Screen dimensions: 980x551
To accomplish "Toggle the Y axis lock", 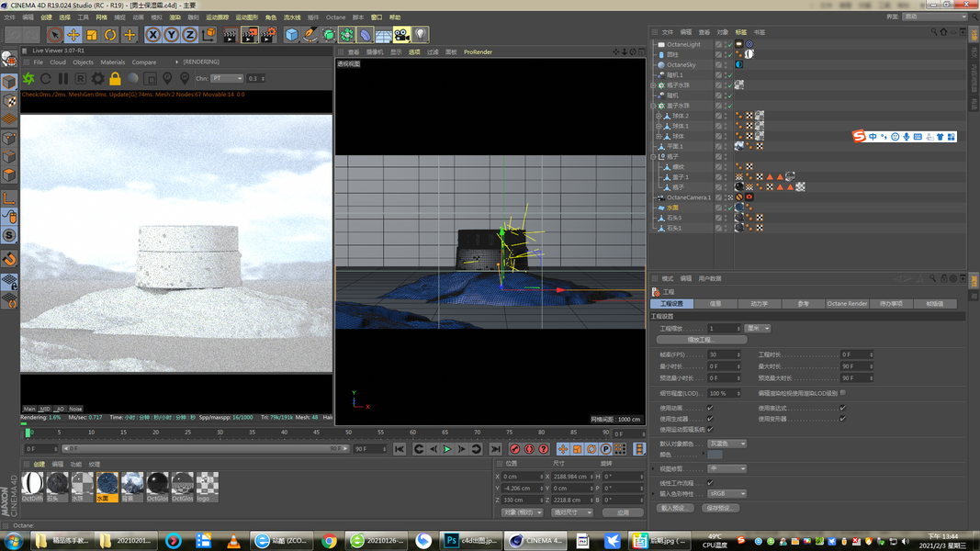I will (x=171, y=35).
